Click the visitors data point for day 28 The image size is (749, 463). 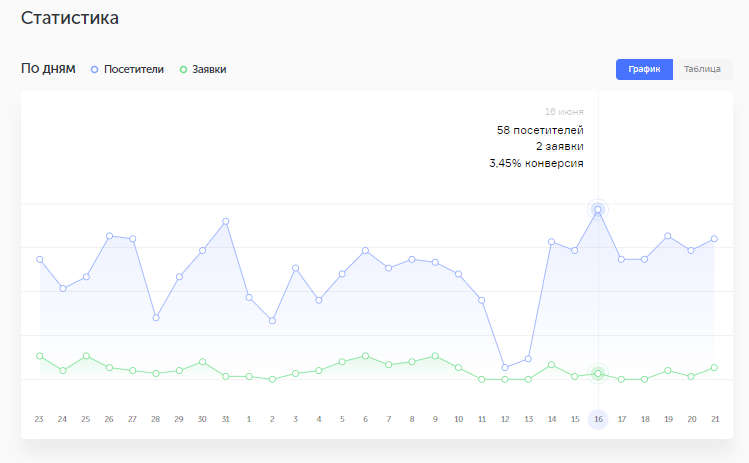coord(156,317)
